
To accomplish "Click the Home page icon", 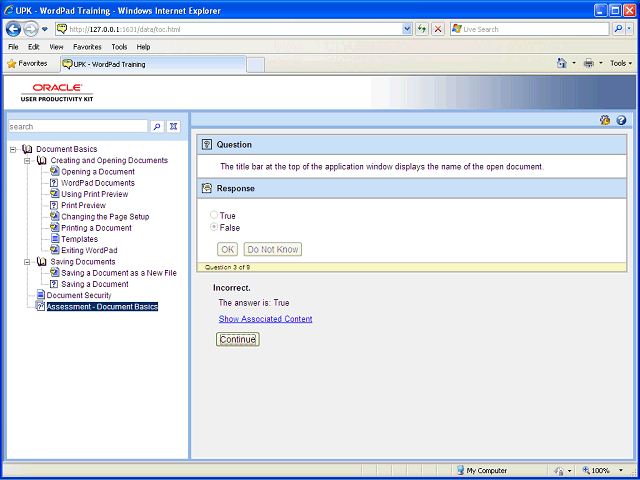I will coord(562,63).
